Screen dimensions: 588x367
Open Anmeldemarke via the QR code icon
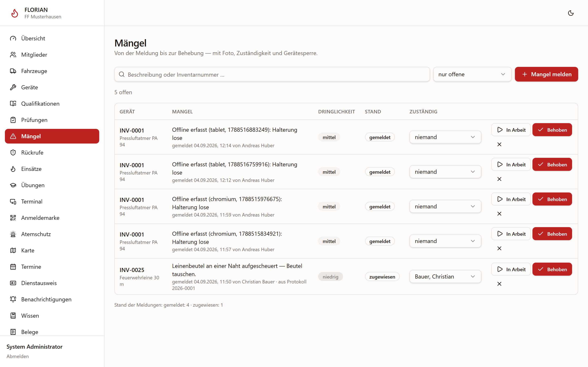pyautogui.click(x=13, y=218)
